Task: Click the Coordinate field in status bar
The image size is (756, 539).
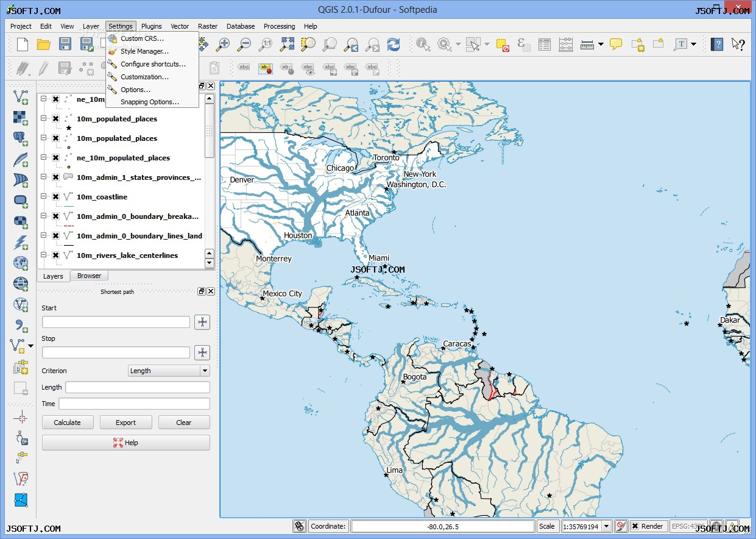Action: (x=443, y=526)
